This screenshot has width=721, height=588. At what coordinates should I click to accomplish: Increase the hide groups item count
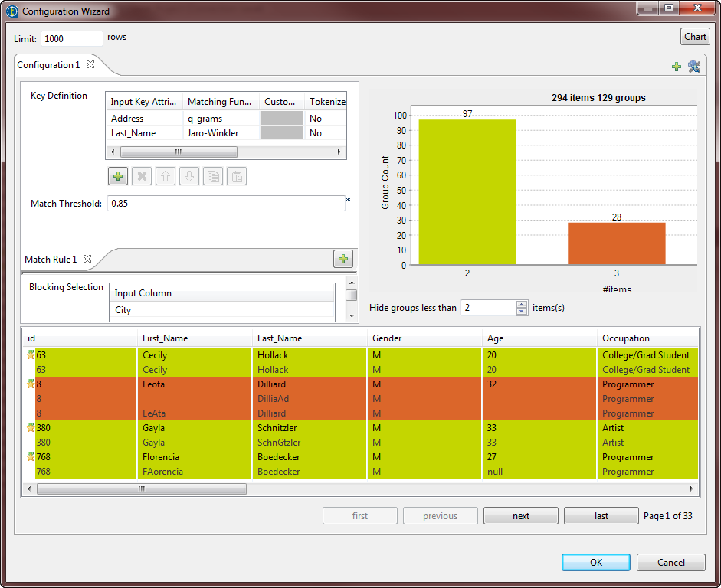(522, 304)
